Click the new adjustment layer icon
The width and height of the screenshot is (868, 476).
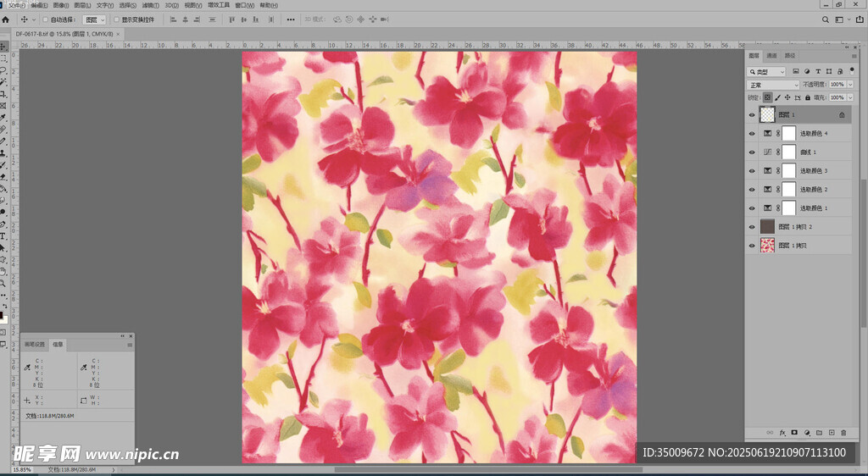point(807,432)
